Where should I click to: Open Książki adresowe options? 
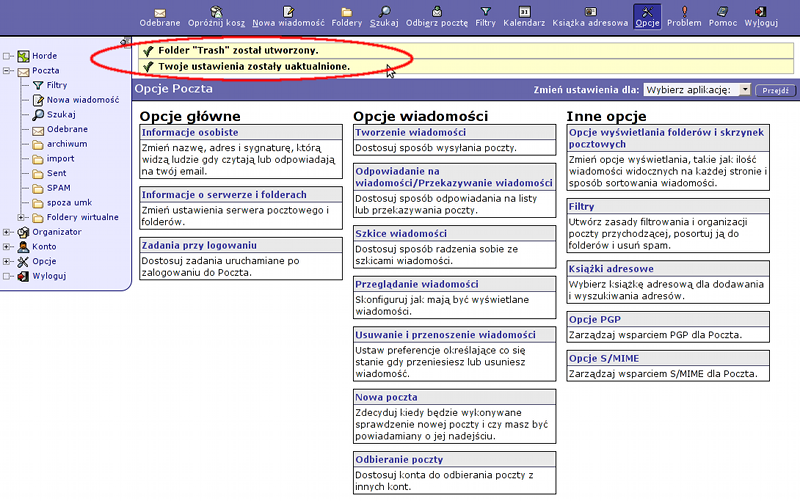point(611,269)
